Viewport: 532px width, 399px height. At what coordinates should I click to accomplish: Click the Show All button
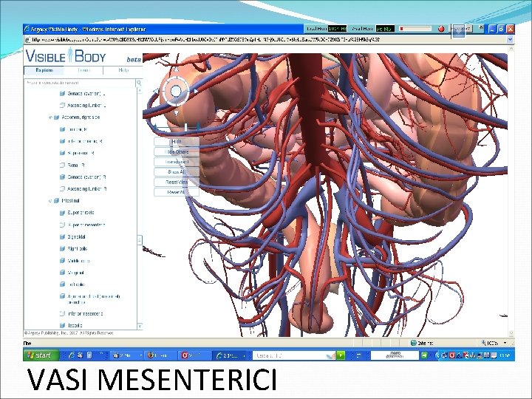click(177, 172)
